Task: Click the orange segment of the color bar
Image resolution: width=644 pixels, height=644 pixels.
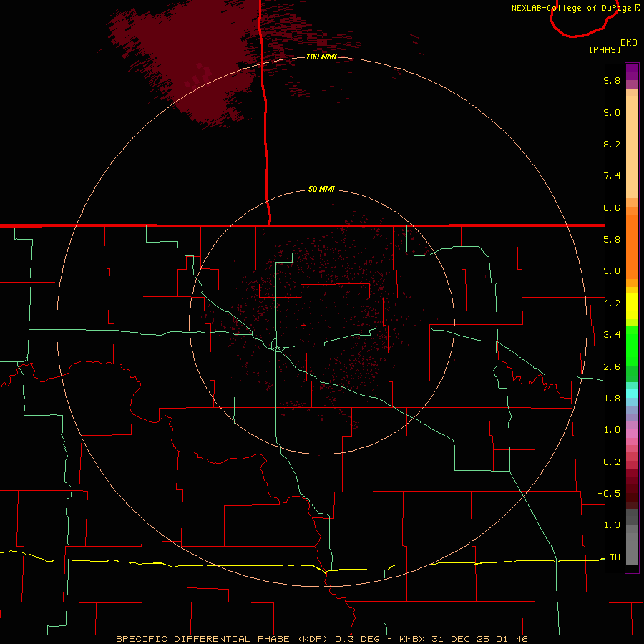Action: [632, 248]
